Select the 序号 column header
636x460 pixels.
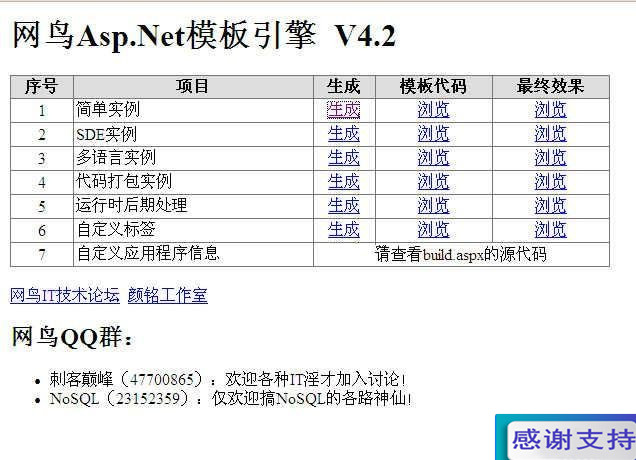pyautogui.click(x=42, y=86)
